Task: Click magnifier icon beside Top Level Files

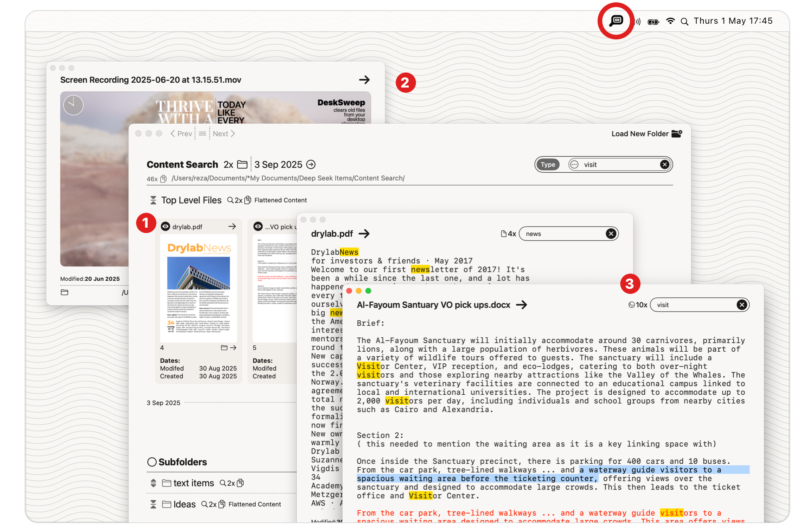Action: pos(230,200)
